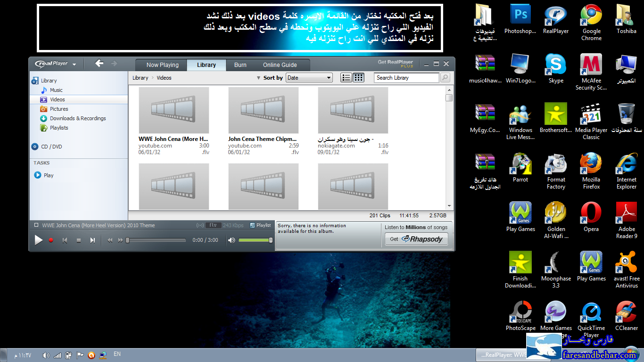
Task: Select Downloads & Recordings in sidebar
Action: click(x=78, y=118)
